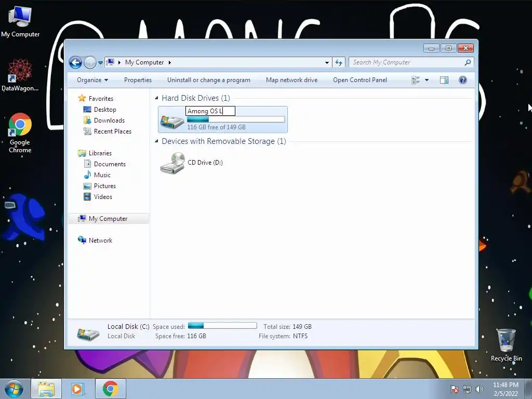Click Space used bar in details pane

(x=222, y=326)
